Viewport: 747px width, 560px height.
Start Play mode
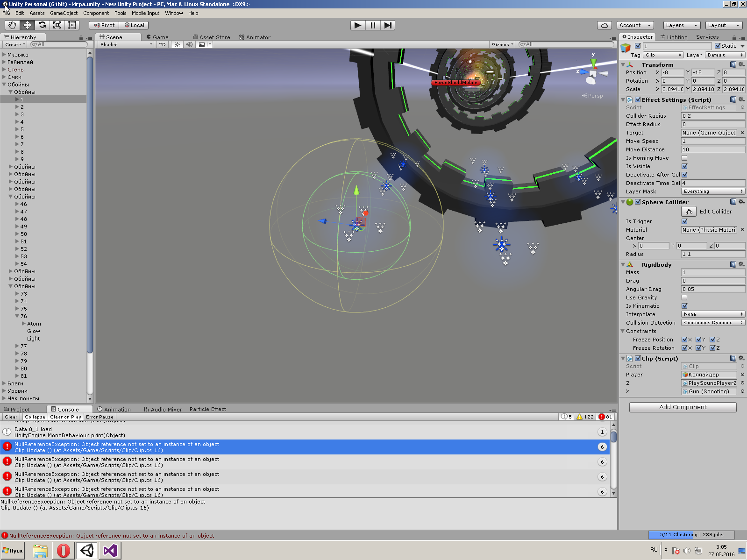(x=358, y=25)
